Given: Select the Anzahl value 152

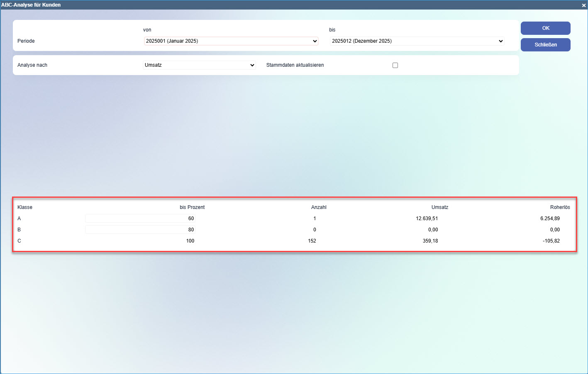Looking at the screenshot, I should pos(312,241).
